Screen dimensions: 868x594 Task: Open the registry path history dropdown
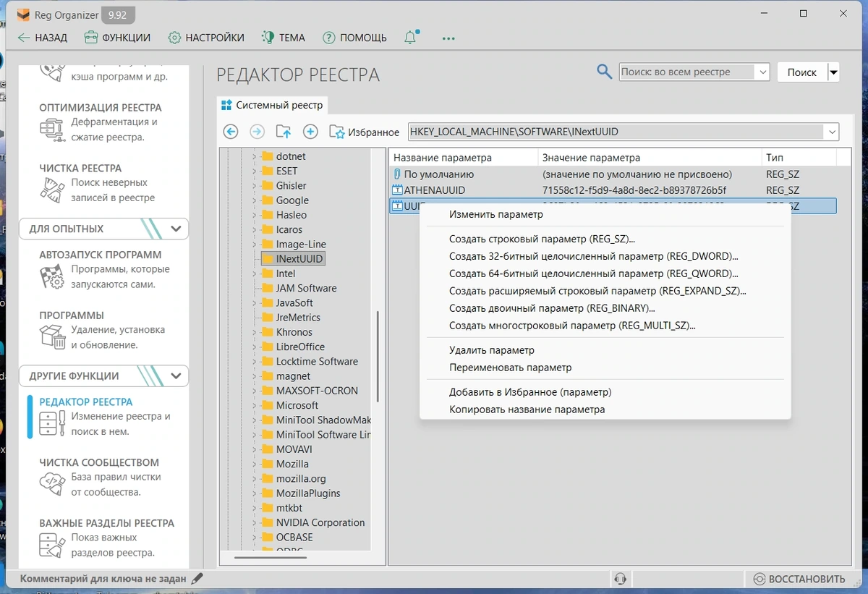pyautogui.click(x=832, y=132)
